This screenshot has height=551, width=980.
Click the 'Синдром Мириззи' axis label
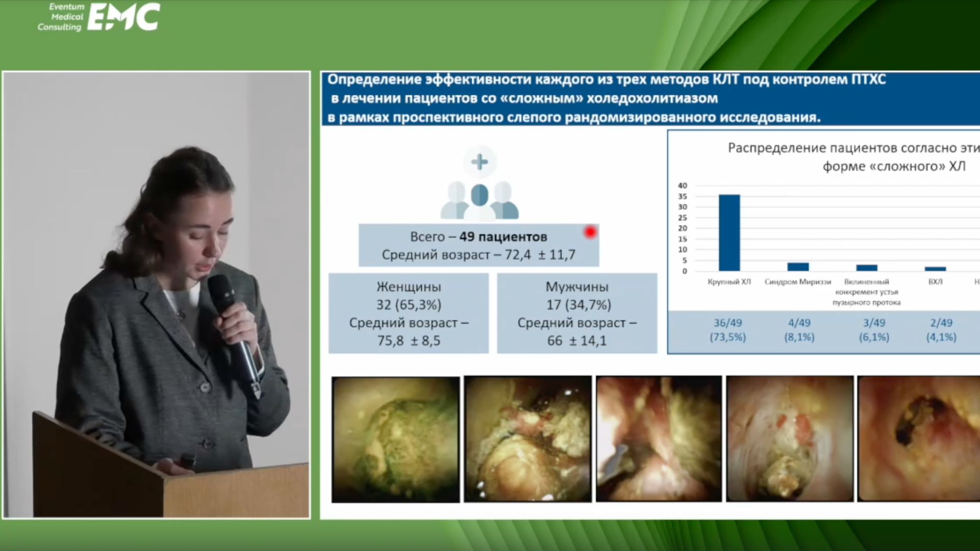798,282
